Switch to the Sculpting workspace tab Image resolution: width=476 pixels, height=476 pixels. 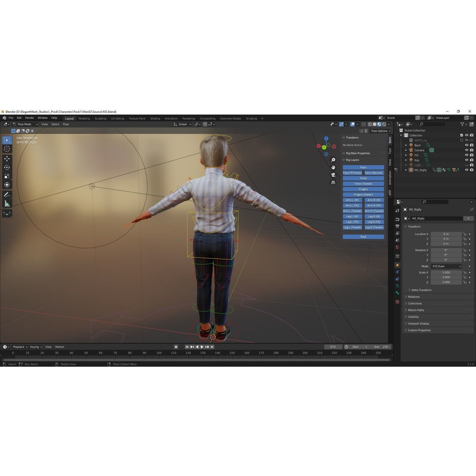tap(100, 119)
